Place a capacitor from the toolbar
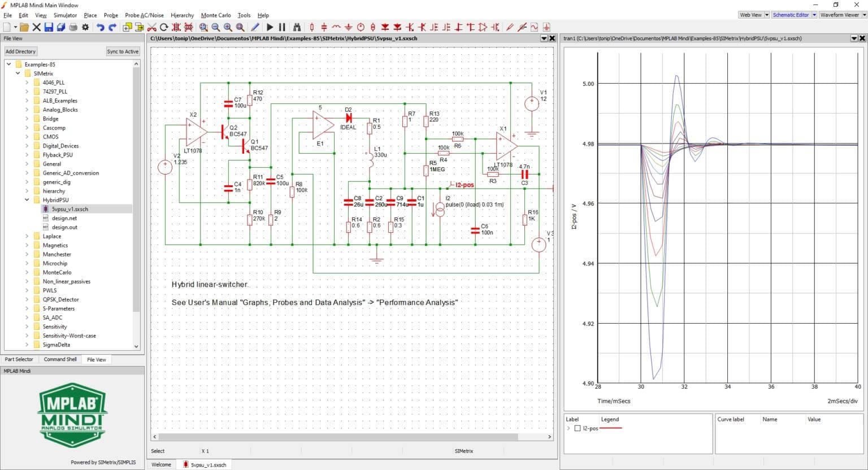Image resolution: width=868 pixels, height=470 pixels. (324, 27)
